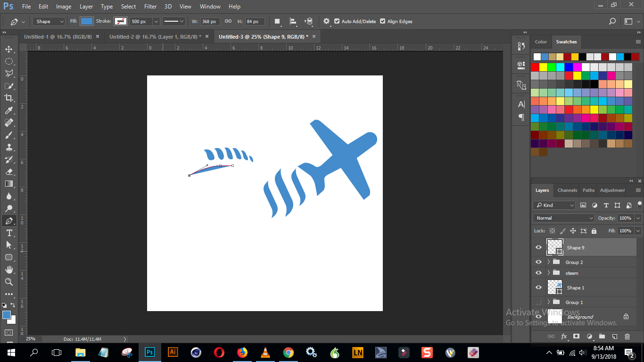Add layer style with fx button
This screenshot has height=362, width=644.
pyautogui.click(x=564, y=337)
